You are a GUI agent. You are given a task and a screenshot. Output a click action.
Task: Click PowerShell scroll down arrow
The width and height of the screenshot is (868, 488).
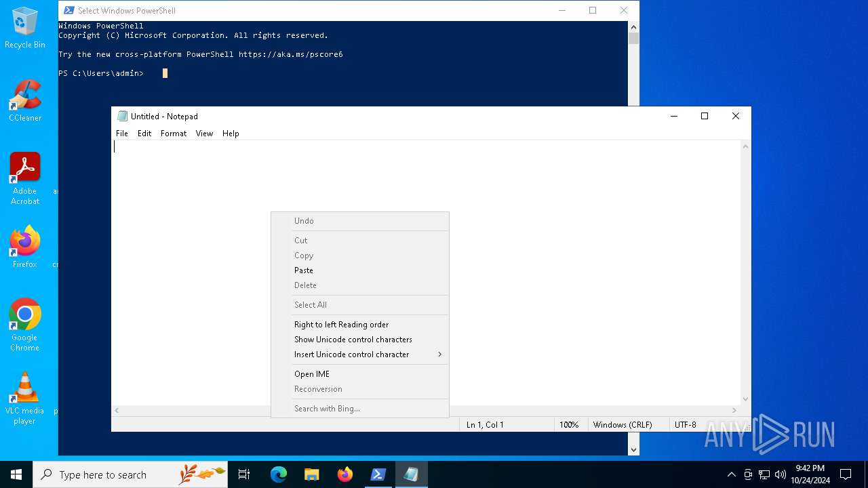[634, 449]
